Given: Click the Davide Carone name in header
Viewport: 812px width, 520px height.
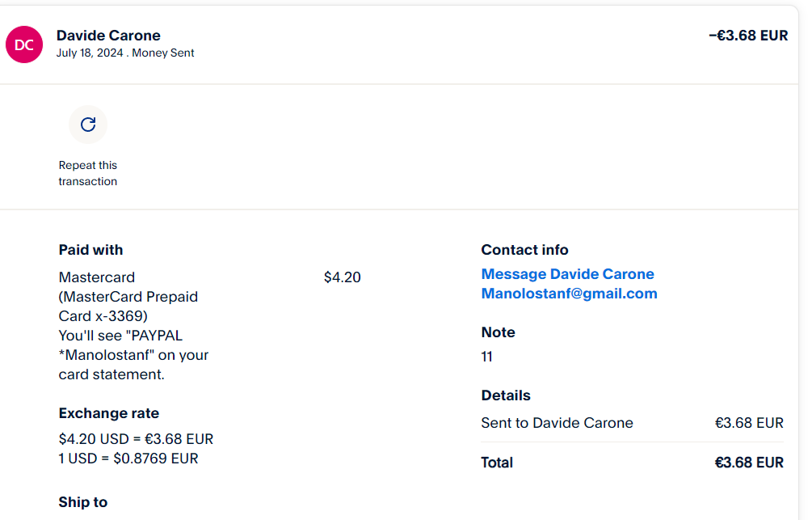Looking at the screenshot, I should pyautogui.click(x=108, y=36).
